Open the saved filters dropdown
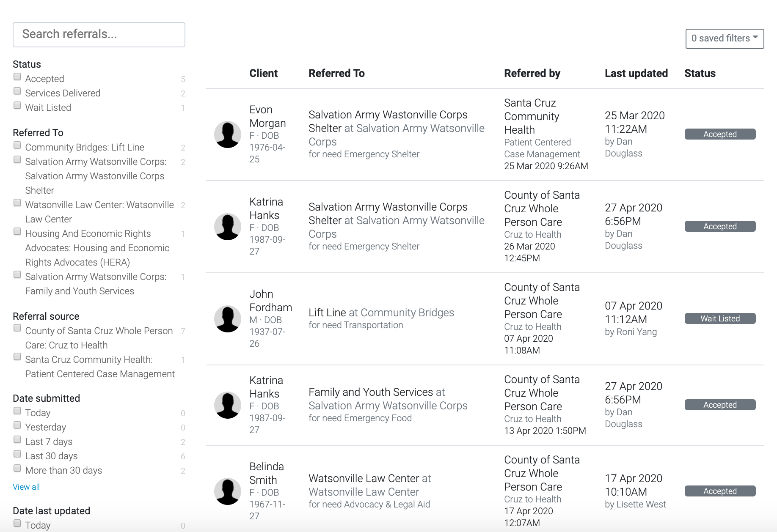This screenshot has height=532, width=777. [724, 38]
